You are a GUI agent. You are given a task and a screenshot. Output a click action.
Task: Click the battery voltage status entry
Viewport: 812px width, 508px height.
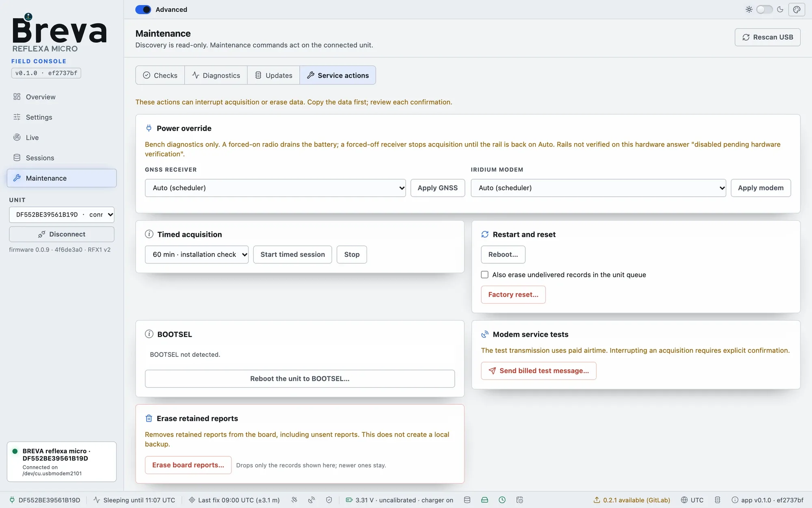400,500
